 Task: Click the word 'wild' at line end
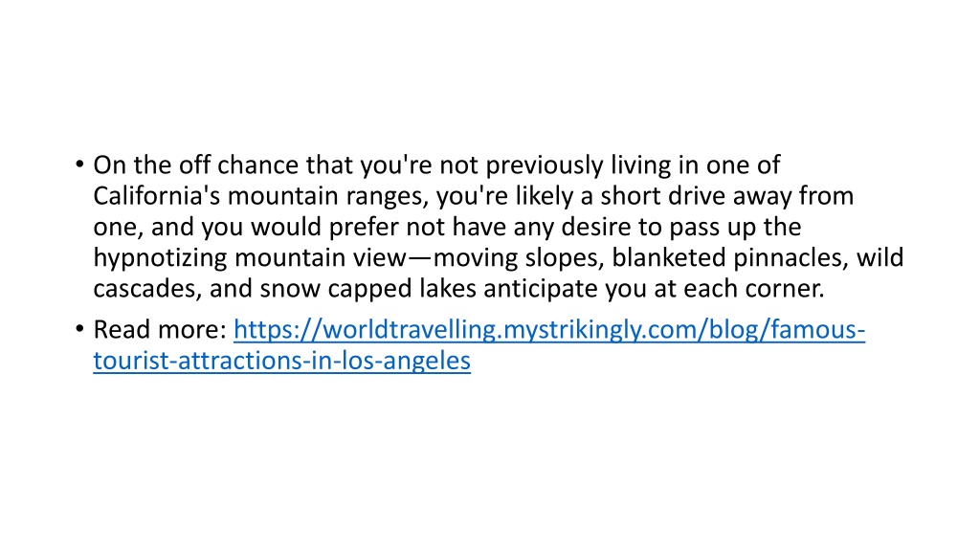(880, 258)
